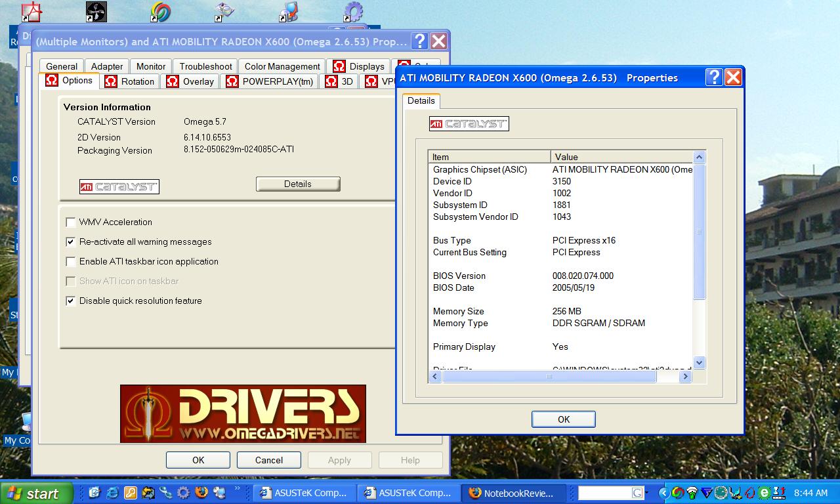Switch to the General tab
Image resolution: width=840 pixels, height=504 pixels.
tap(62, 66)
